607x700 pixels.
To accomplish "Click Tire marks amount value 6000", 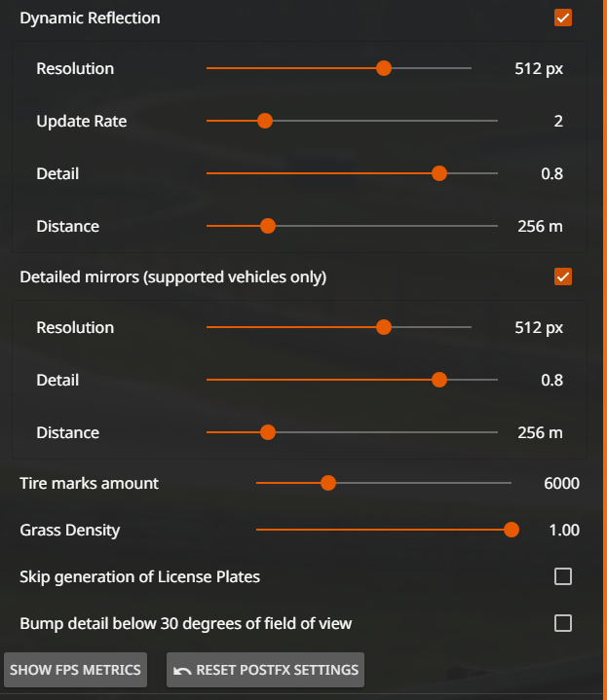I will pos(561,484).
